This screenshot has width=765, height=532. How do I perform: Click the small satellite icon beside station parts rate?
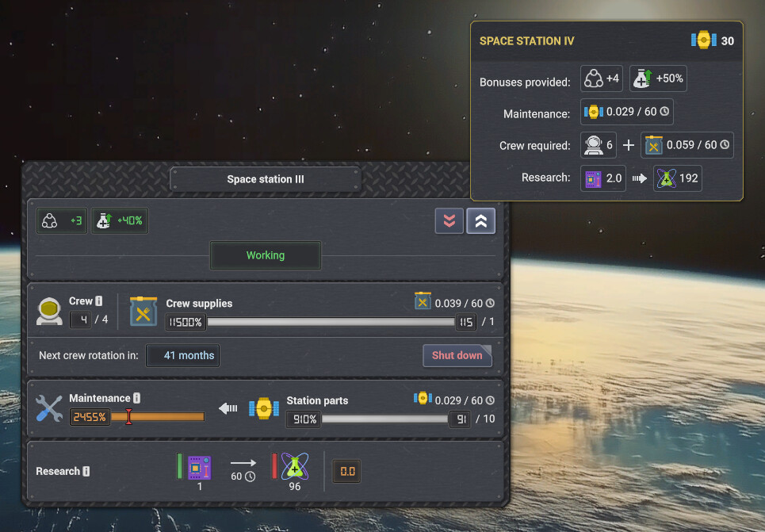423,398
